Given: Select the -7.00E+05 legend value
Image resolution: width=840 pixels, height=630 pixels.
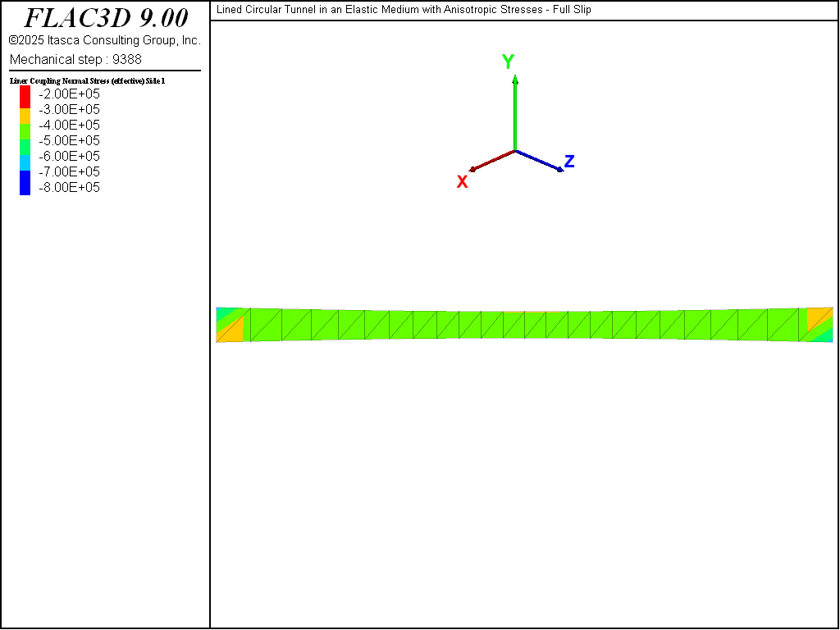Looking at the screenshot, I should (69, 171).
